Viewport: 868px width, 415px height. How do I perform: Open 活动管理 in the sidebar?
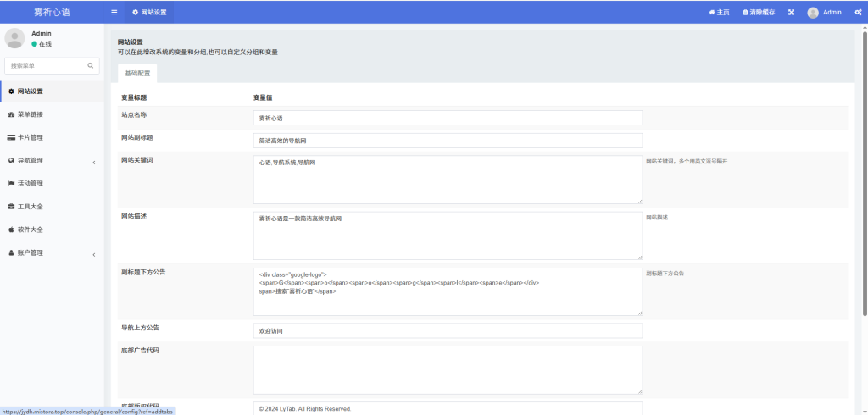(x=30, y=183)
